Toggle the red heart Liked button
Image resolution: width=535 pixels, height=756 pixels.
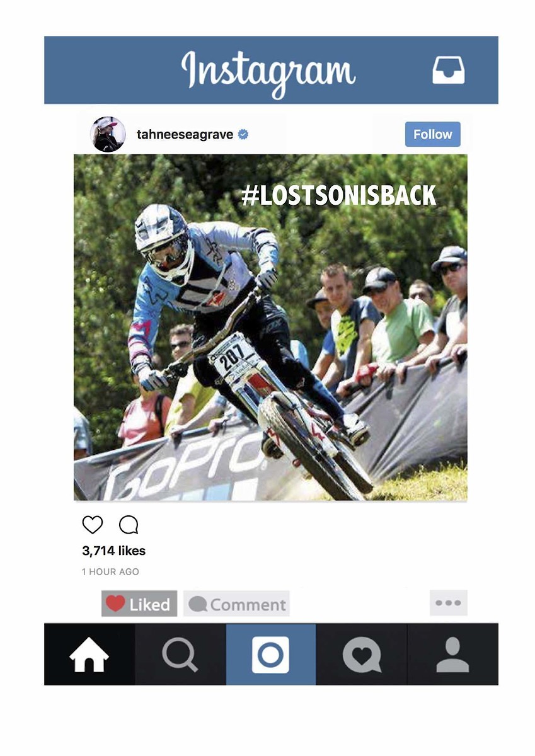click(x=139, y=604)
